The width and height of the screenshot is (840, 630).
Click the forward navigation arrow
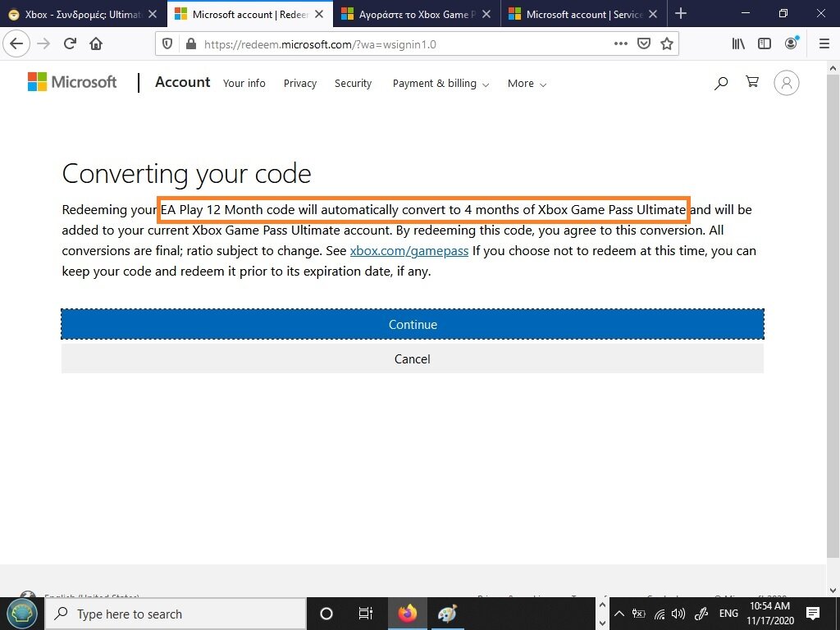coord(43,44)
